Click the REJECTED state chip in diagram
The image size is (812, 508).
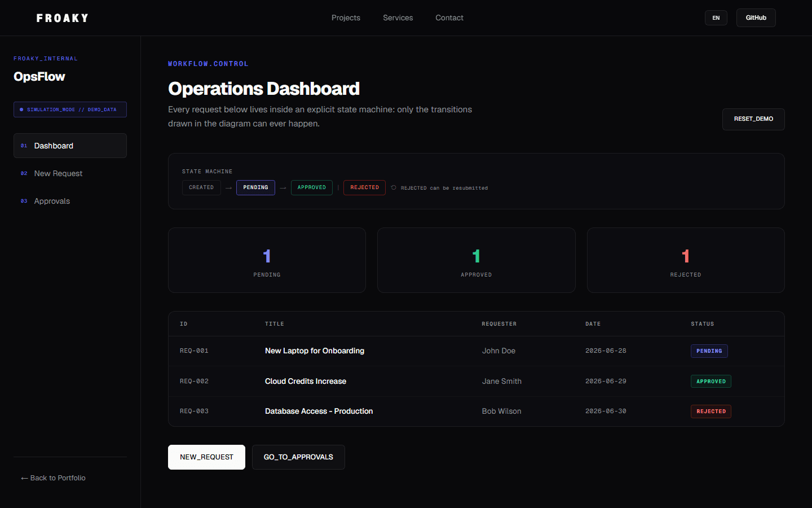coord(365,187)
